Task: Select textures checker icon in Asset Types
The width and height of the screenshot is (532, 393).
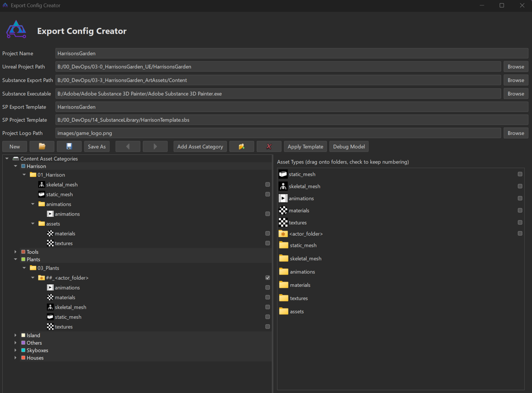Action: click(283, 222)
